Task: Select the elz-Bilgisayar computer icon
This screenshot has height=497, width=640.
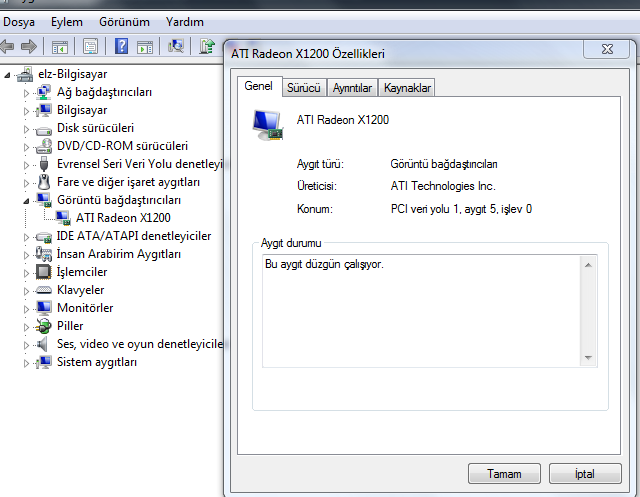Action: pyautogui.click(x=25, y=74)
